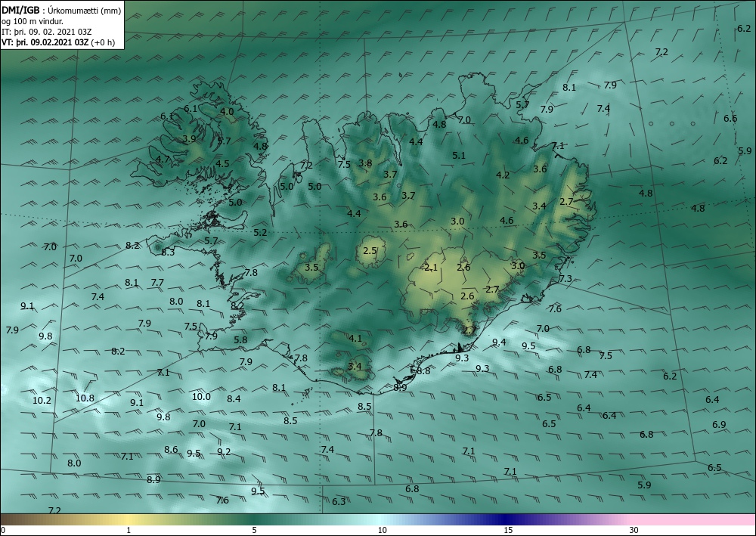Click the 7.7 value label

coord(158,283)
